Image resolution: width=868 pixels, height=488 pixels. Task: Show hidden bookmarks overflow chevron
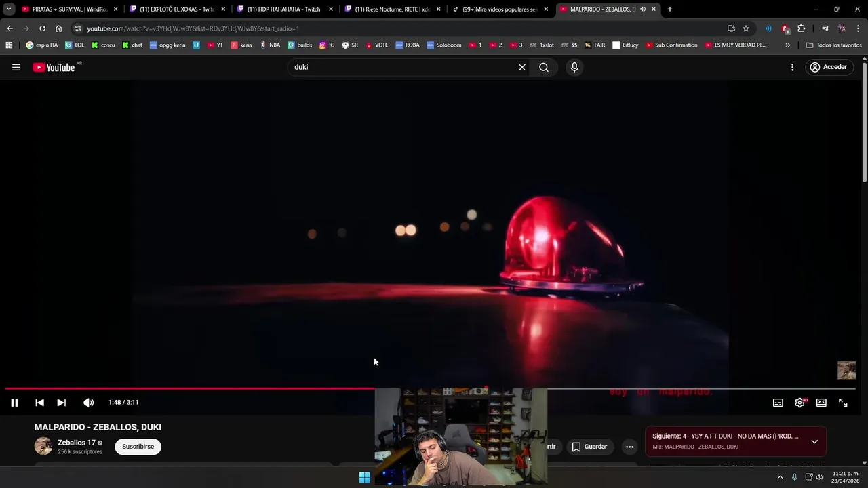pyautogui.click(x=787, y=45)
